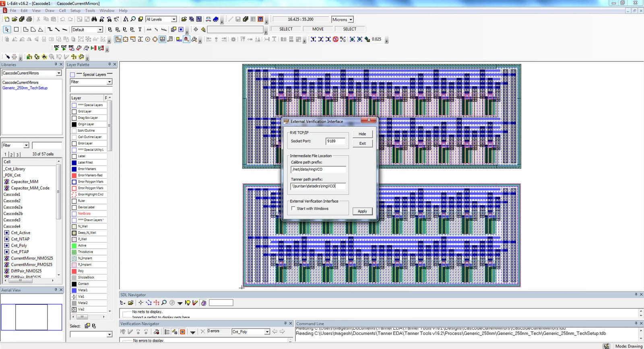Toggle the Poly layer swatch
Image resolution: width=644 pixels, height=349 pixels.
click(x=74, y=271)
